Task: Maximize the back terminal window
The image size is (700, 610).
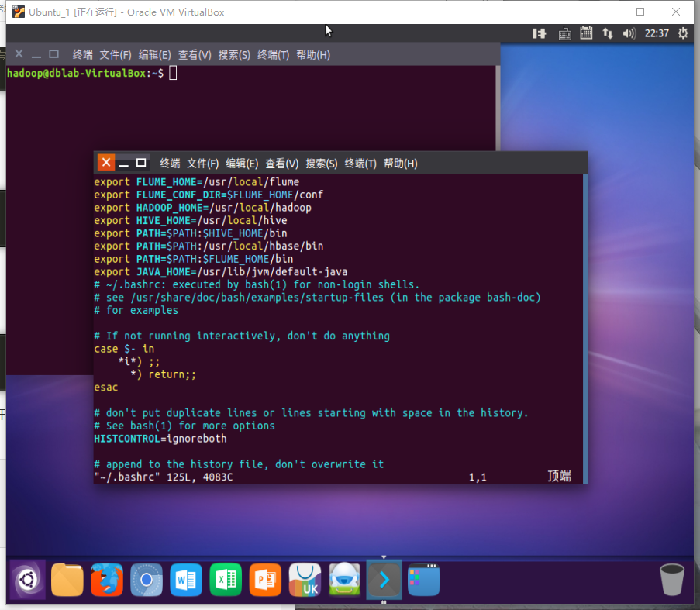Action: [x=54, y=54]
